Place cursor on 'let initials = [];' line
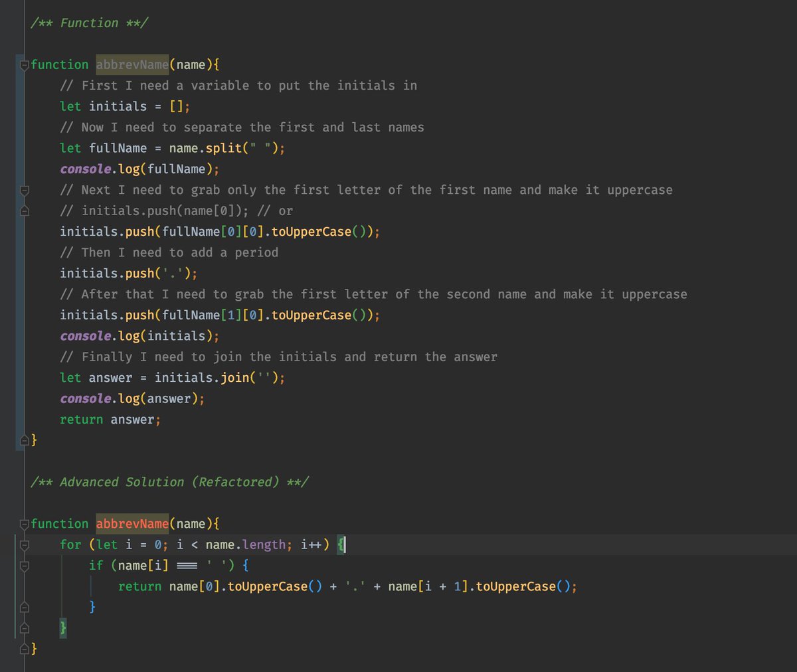 125,106
